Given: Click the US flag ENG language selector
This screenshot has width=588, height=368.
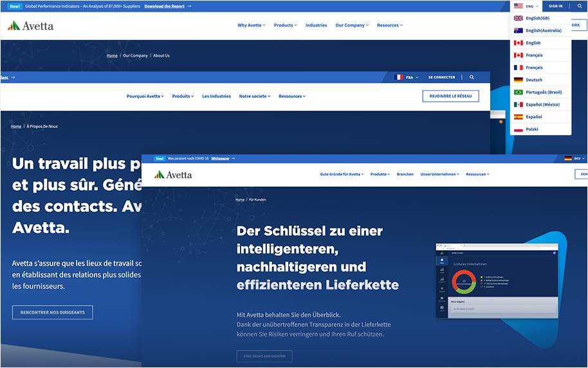Looking at the screenshot, I should (x=526, y=6).
